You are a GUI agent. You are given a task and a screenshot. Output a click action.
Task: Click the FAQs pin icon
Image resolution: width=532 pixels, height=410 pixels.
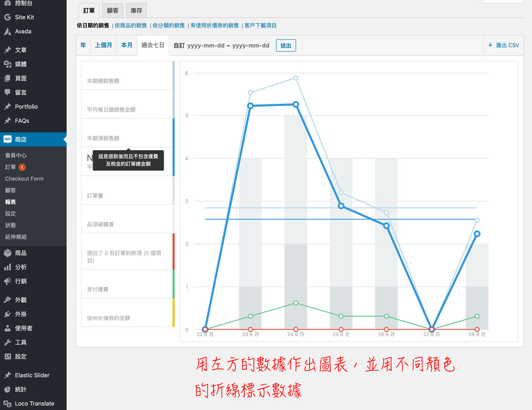click(x=8, y=121)
